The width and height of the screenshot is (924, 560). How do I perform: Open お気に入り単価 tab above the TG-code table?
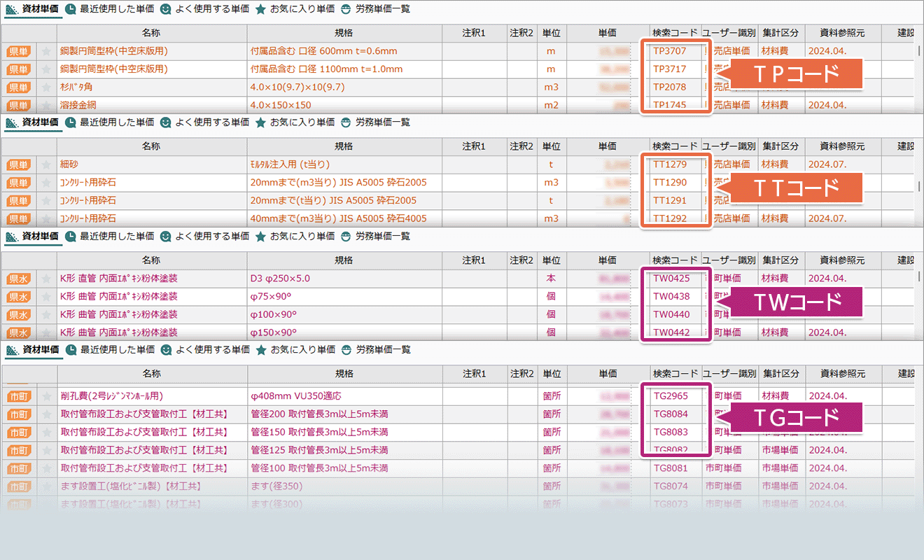[x=295, y=349]
